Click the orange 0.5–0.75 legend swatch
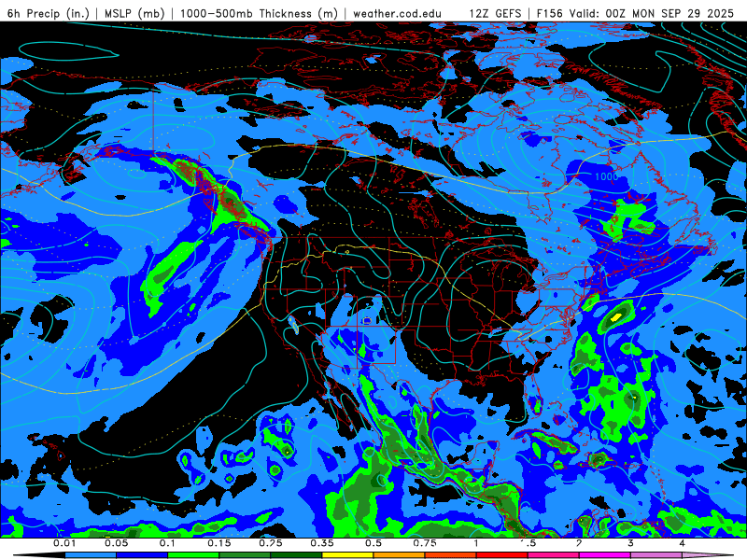This screenshot has height=560, width=747. click(400, 555)
